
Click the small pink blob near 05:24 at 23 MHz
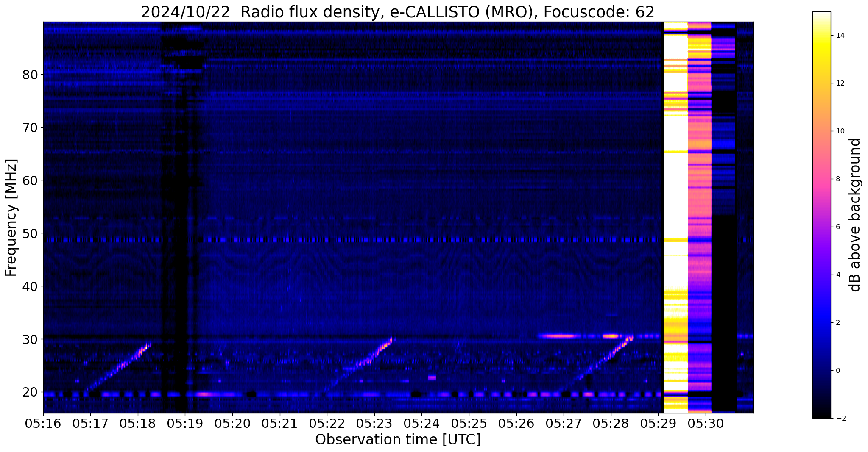[432, 377]
